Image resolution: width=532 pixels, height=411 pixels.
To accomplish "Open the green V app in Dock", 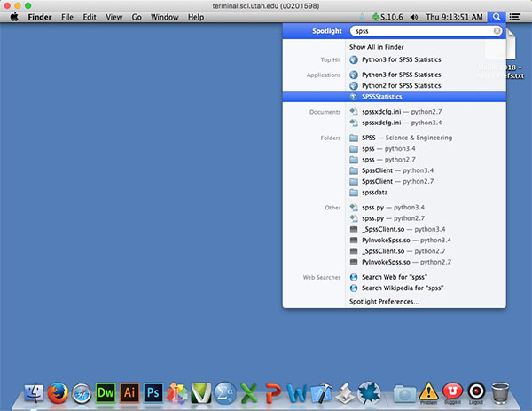I will pyautogui.click(x=201, y=393).
